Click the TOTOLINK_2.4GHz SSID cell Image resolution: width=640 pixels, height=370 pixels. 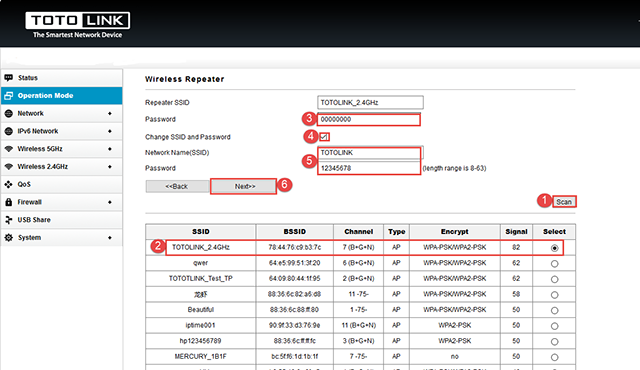click(x=201, y=247)
